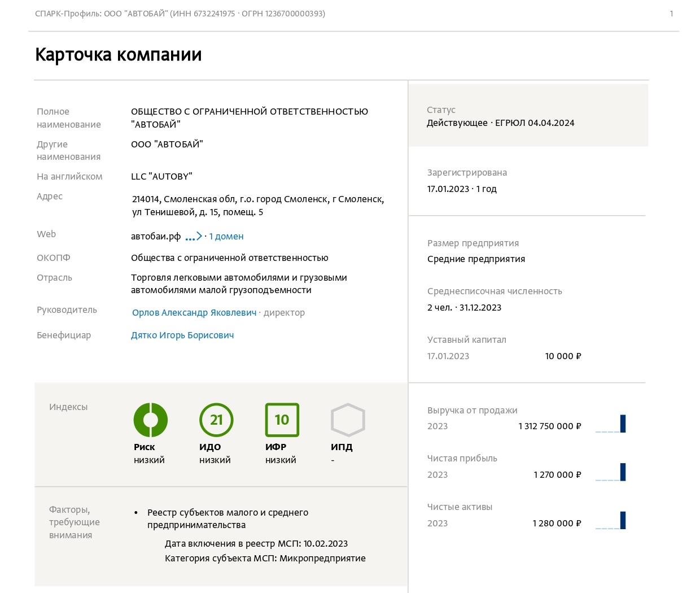Click the автобаи.рф web address
Screen dimensions: 700x593
coord(156,236)
